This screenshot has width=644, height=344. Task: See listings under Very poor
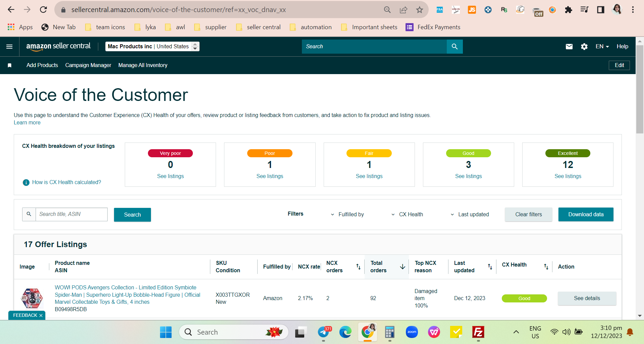tap(170, 176)
